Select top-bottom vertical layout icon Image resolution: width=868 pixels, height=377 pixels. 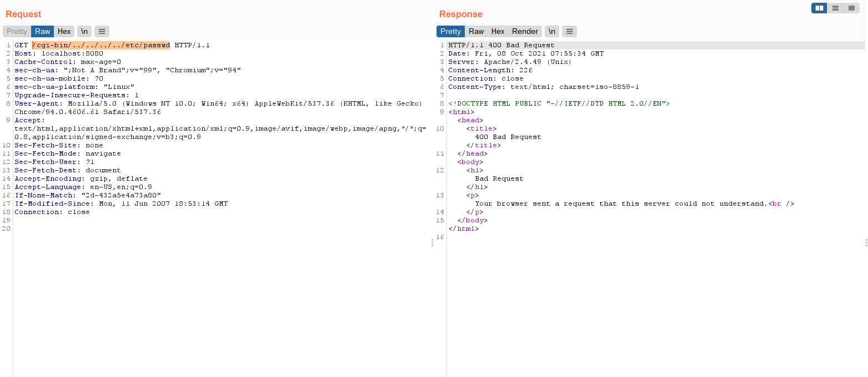[835, 8]
